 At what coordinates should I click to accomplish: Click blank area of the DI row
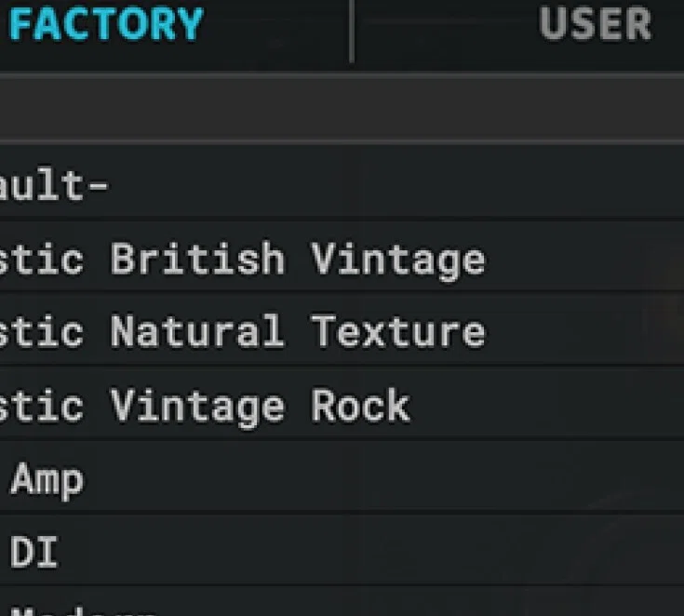[370, 552]
